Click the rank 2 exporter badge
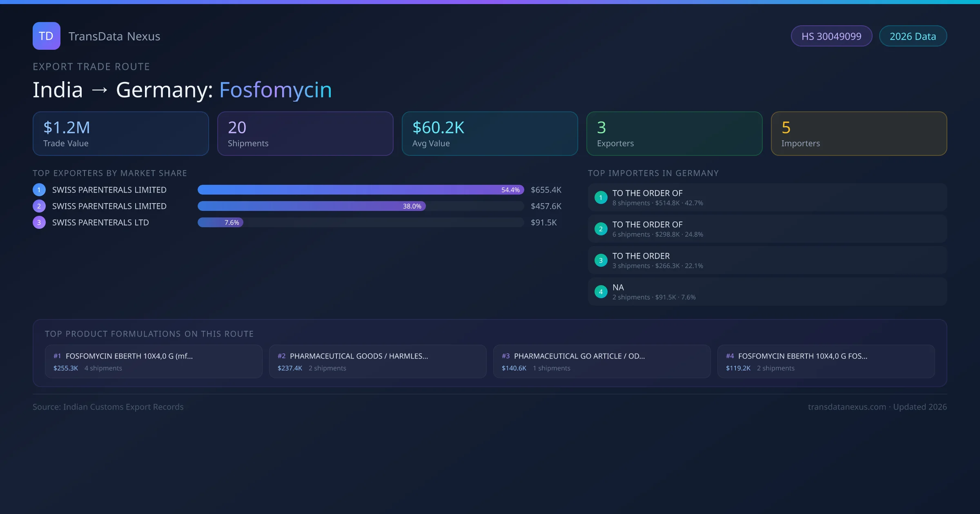The image size is (980, 514). pyautogui.click(x=39, y=206)
